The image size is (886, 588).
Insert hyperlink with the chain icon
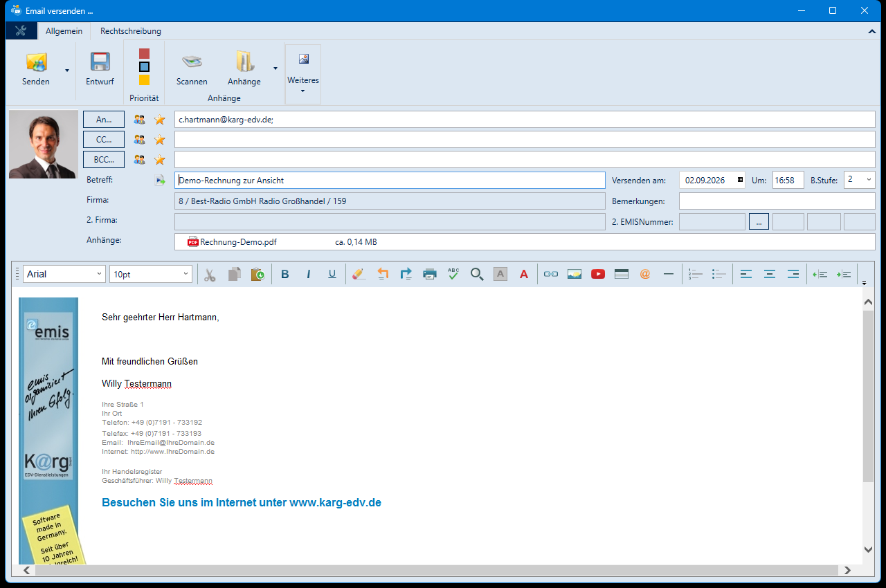point(551,274)
